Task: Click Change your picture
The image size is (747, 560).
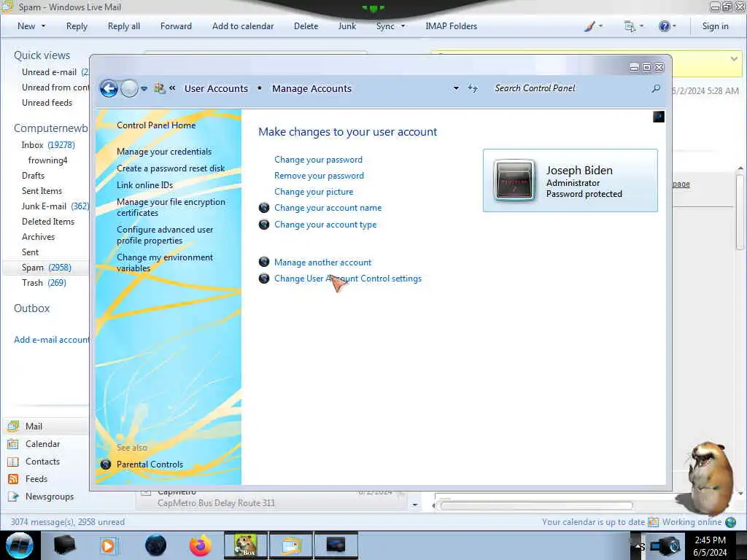Action: 314,192
